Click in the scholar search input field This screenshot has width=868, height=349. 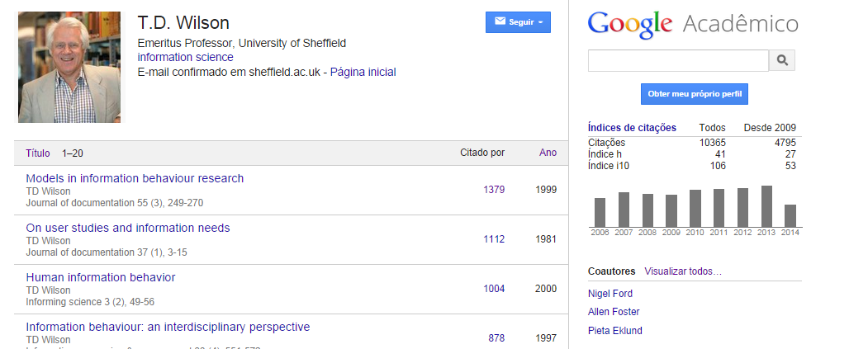click(677, 60)
